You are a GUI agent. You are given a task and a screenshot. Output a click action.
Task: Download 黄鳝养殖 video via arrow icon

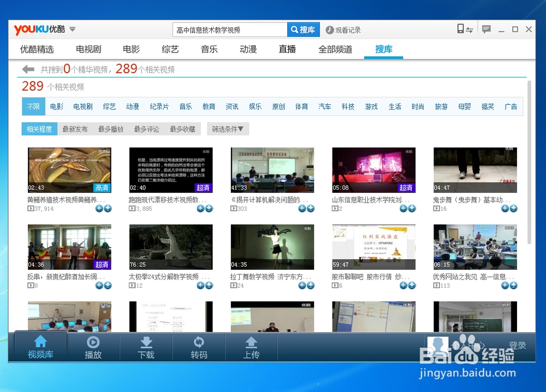click(x=108, y=209)
